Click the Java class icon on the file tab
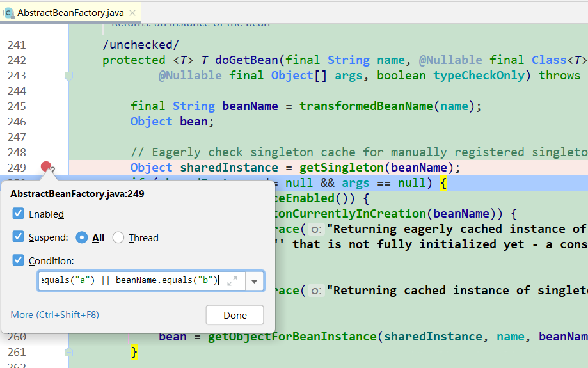This screenshot has width=588, height=368. pyautogui.click(x=8, y=13)
